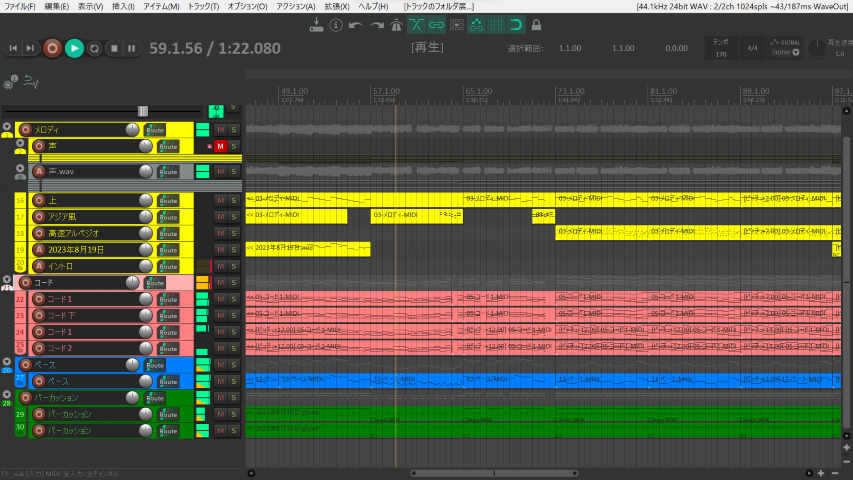Open ファイル(F) menu
853x480 pixels.
(20, 7)
